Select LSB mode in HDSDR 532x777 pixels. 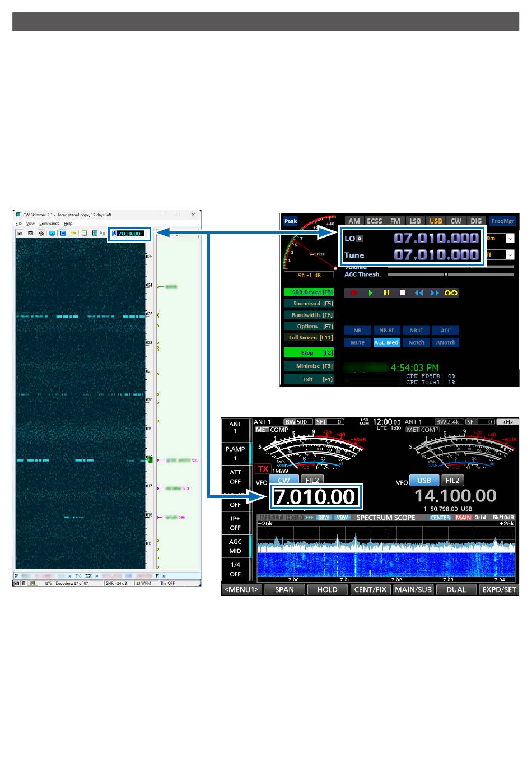pos(415,221)
